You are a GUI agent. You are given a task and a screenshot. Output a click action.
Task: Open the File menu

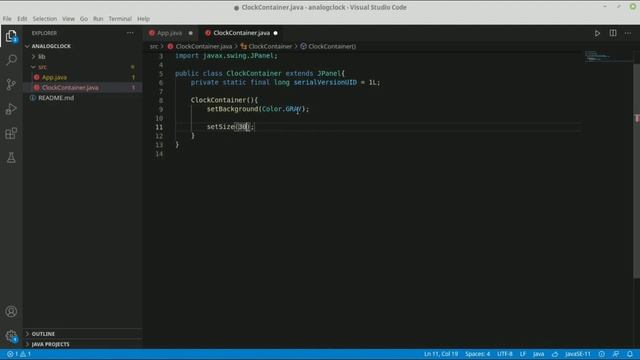click(7, 19)
